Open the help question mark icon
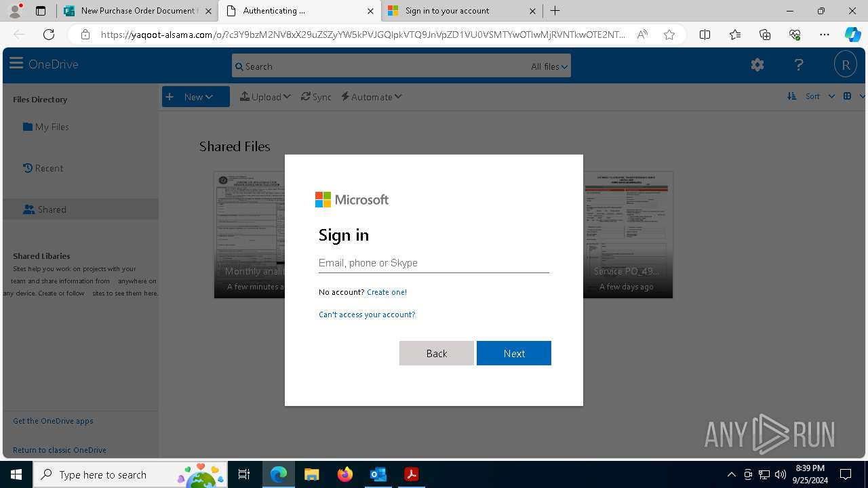868x488 pixels. tap(799, 65)
